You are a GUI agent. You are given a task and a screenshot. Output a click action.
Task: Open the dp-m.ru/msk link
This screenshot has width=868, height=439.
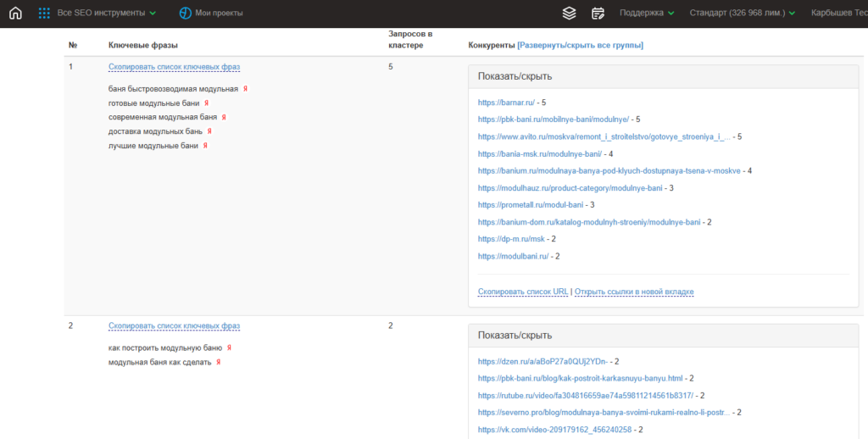click(511, 239)
